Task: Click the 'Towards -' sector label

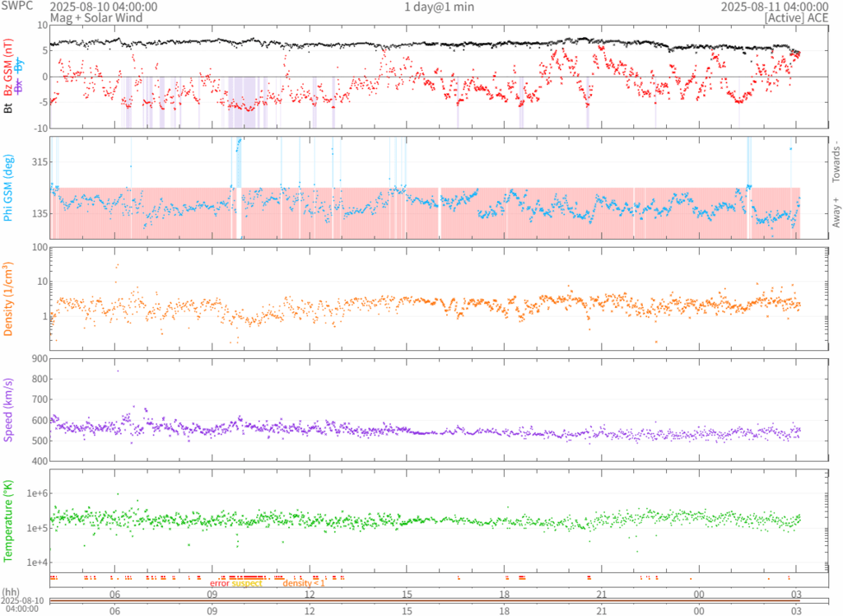Action: pos(836,160)
